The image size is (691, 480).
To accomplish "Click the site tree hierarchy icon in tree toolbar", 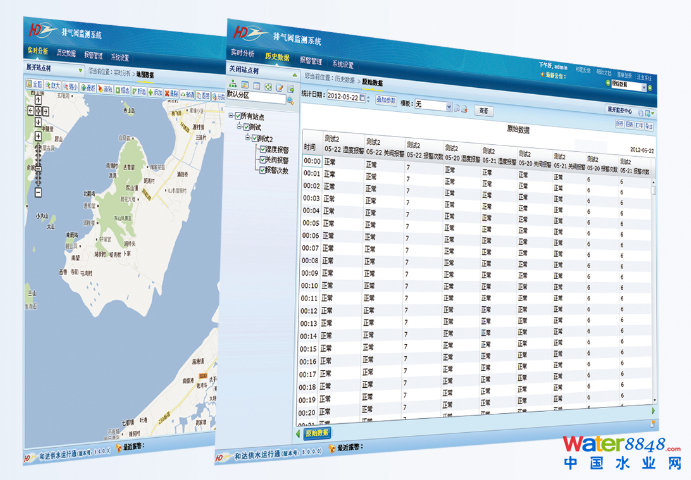I will click(x=233, y=86).
